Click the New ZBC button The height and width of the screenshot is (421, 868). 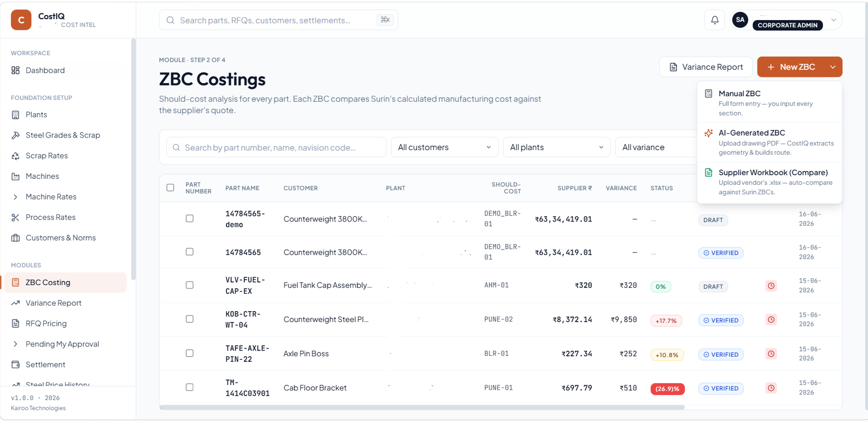791,67
